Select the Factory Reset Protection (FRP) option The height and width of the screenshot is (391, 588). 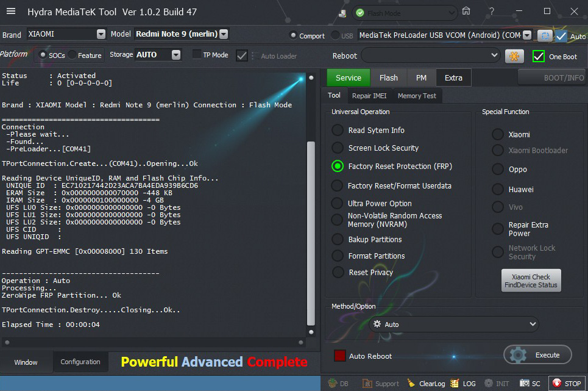click(338, 167)
